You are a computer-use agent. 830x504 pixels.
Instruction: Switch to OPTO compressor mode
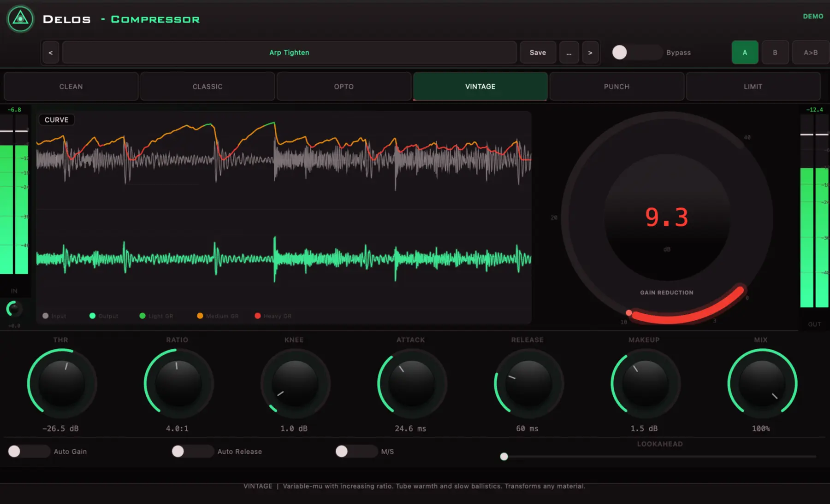[344, 87]
